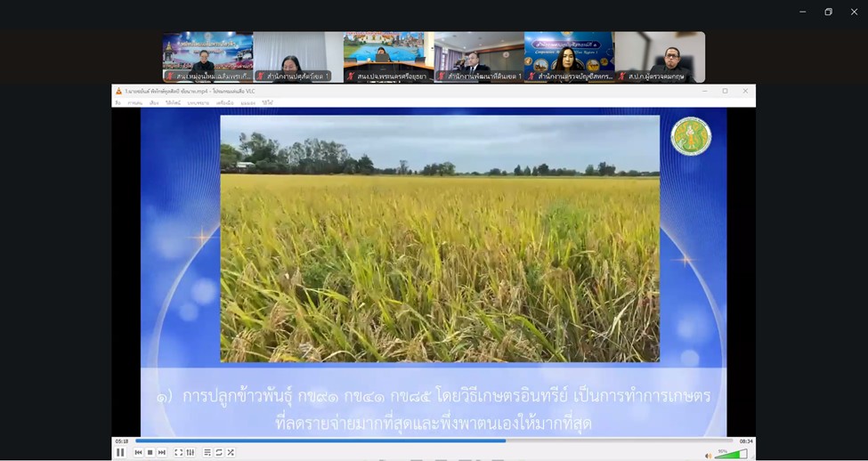
Task: Click the VLC seek progress bar
Action: pos(434,441)
